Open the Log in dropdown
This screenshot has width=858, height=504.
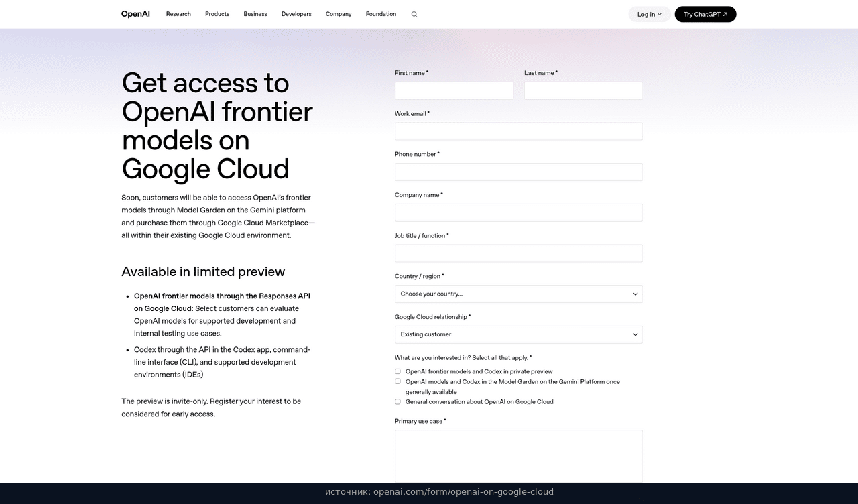[x=650, y=14]
